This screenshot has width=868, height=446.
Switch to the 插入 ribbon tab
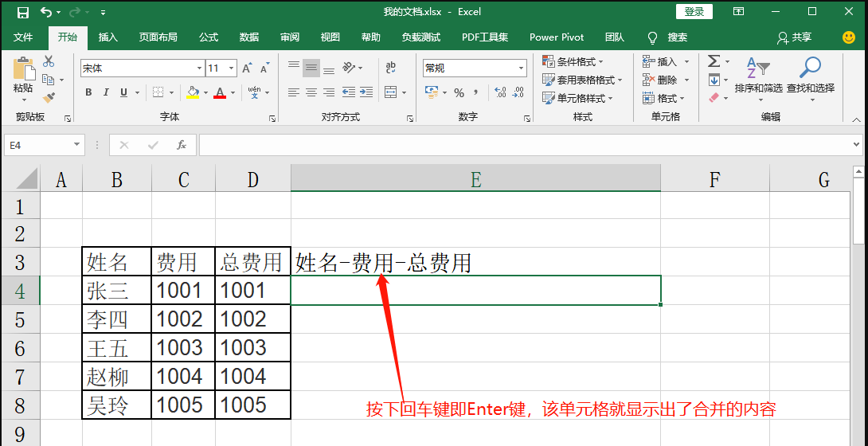[x=108, y=37]
